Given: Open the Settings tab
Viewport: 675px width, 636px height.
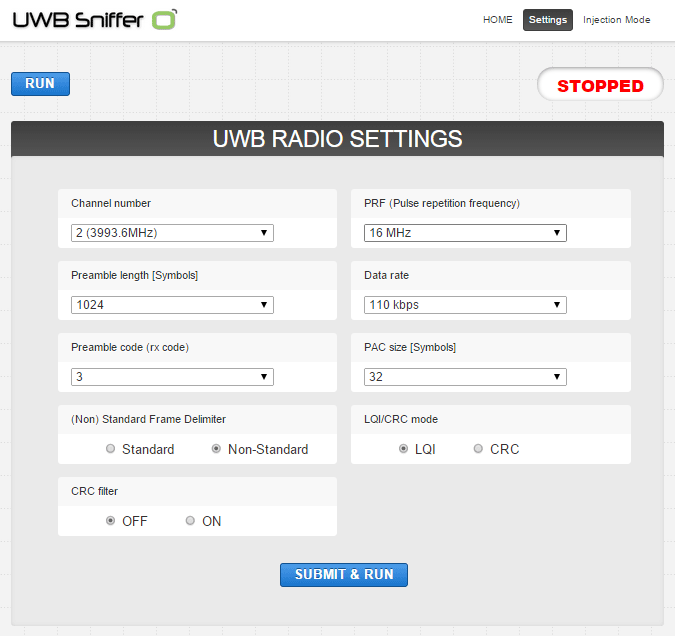Looking at the screenshot, I should point(548,20).
